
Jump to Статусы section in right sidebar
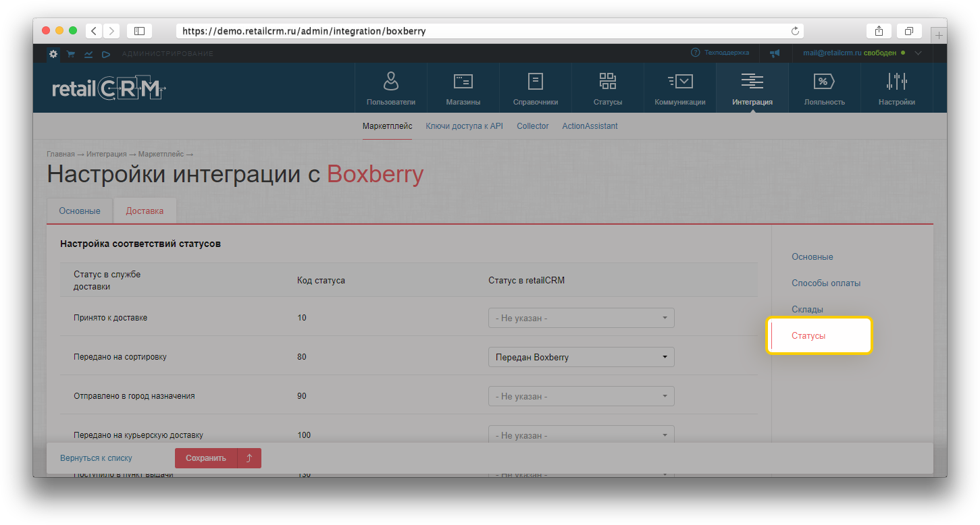tap(808, 335)
